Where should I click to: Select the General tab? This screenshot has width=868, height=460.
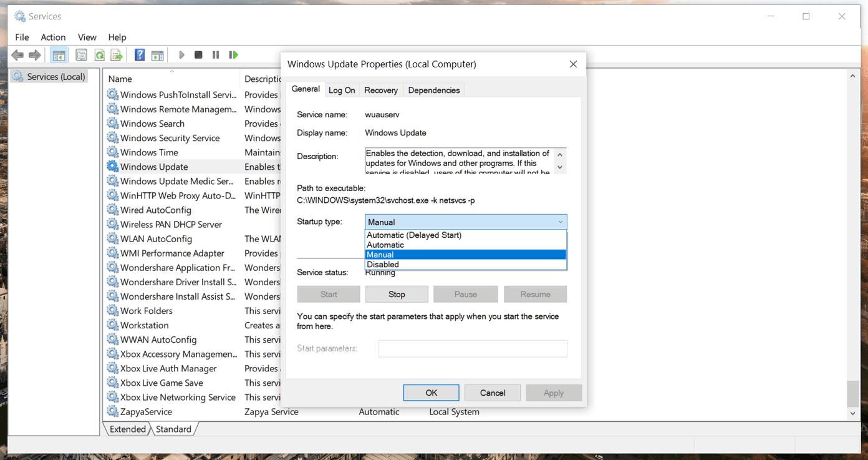click(x=306, y=89)
